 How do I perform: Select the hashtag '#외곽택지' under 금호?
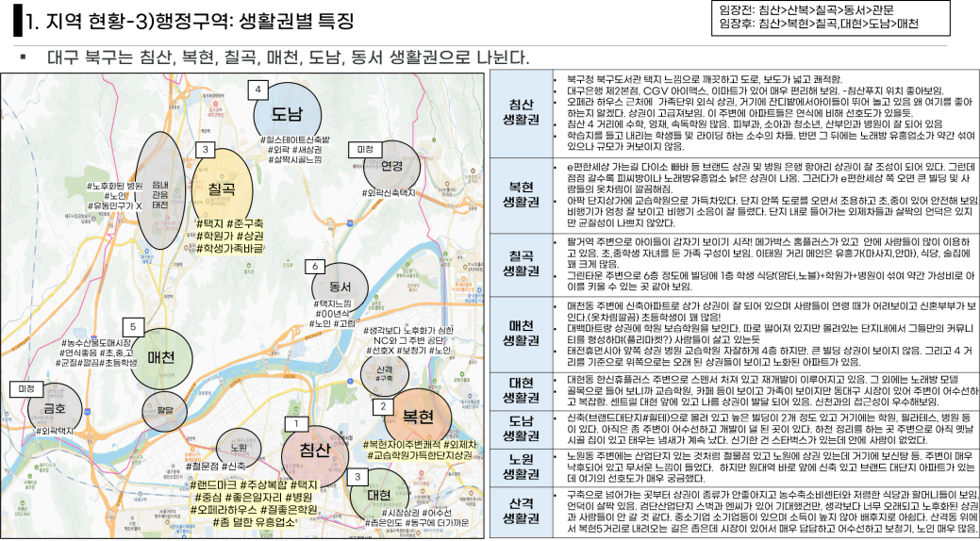[55, 431]
